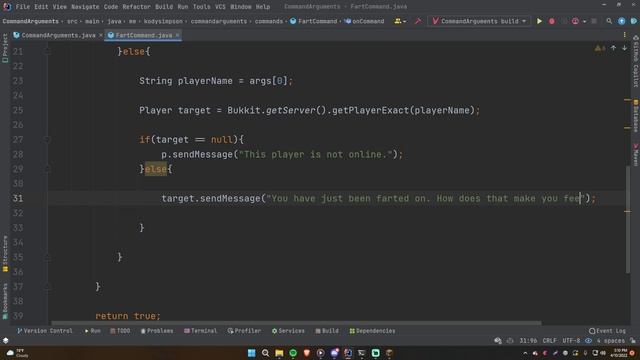Click Windows Start button on taskbar
The height and width of the screenshot is (360, 640).
tap(251, 353)
